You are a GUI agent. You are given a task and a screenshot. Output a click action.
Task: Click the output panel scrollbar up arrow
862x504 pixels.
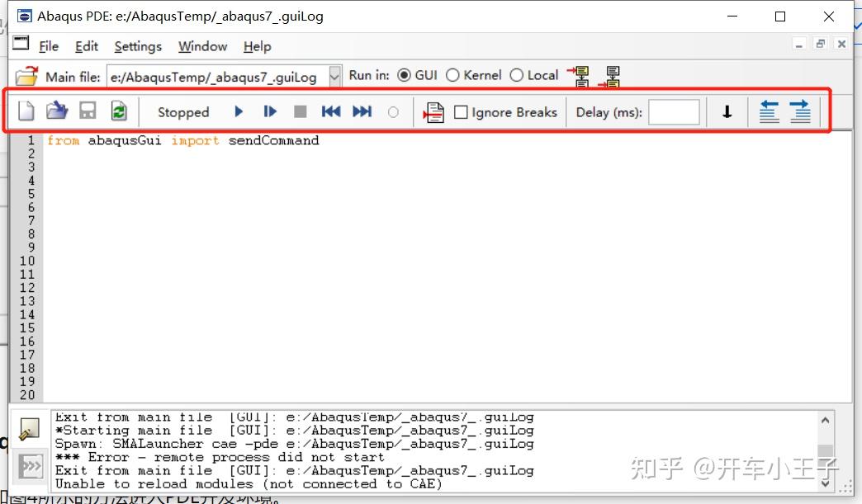tap(826, 419)
